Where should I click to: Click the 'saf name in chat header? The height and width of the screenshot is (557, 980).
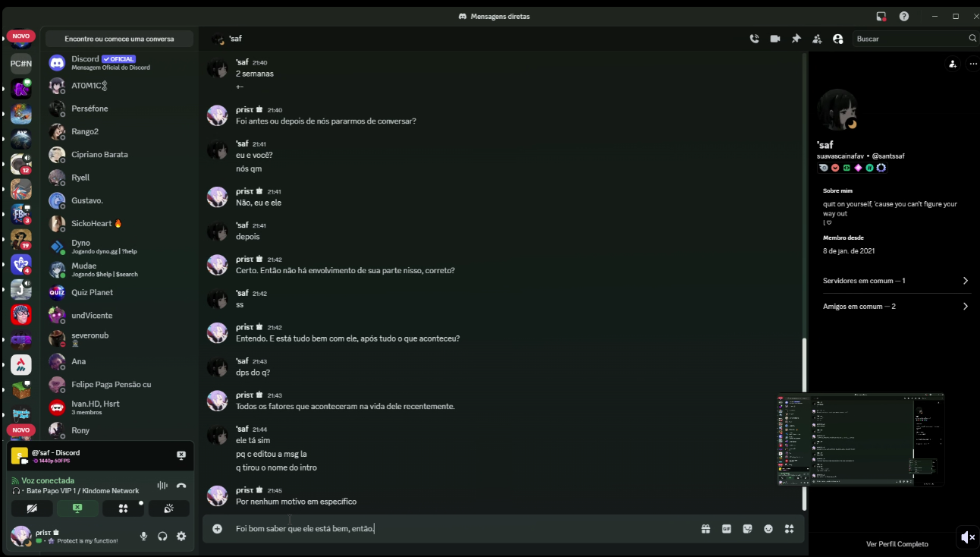click(235, 39)
